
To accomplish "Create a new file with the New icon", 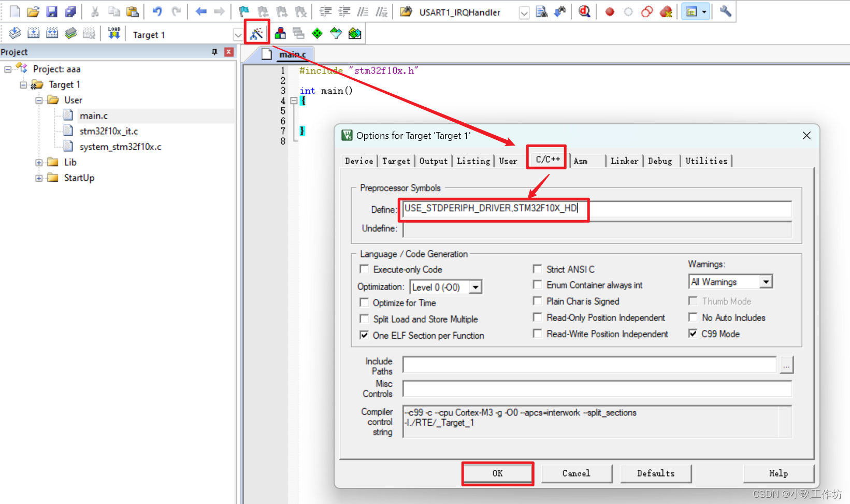I will click(x=15, y=11).
